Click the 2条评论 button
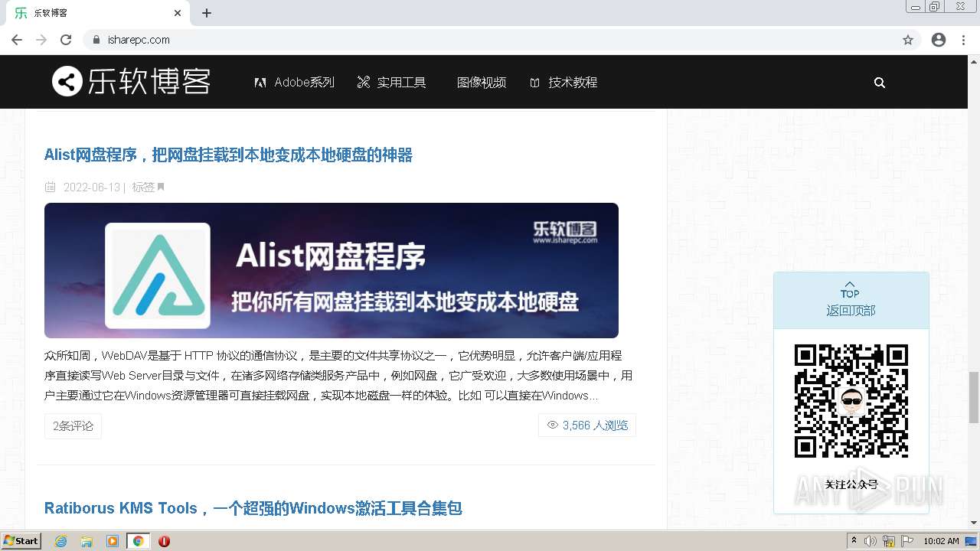The width and height of the screenshot is (980, 551). point(73,425)
